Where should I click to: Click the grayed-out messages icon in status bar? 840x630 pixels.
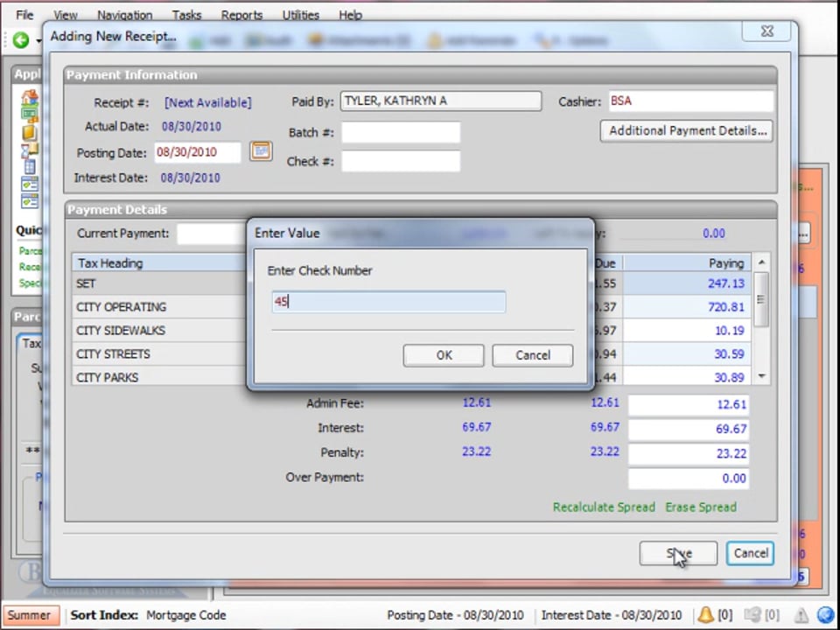pyautogui.click(x=752, y=615)
